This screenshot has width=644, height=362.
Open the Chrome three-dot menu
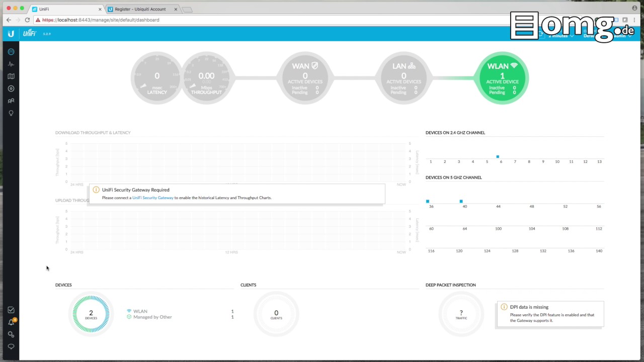click(x=634, y=20)
